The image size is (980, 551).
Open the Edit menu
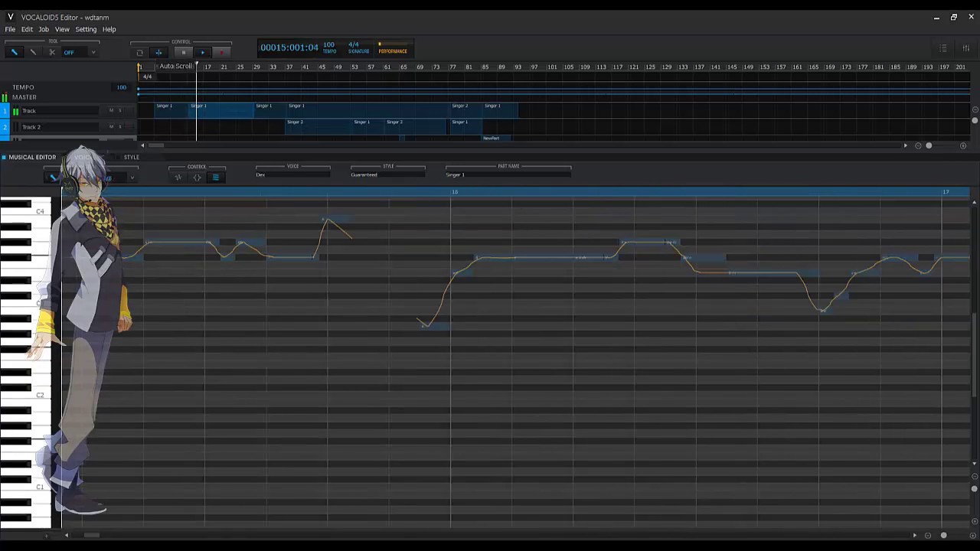tap(27, 29)
